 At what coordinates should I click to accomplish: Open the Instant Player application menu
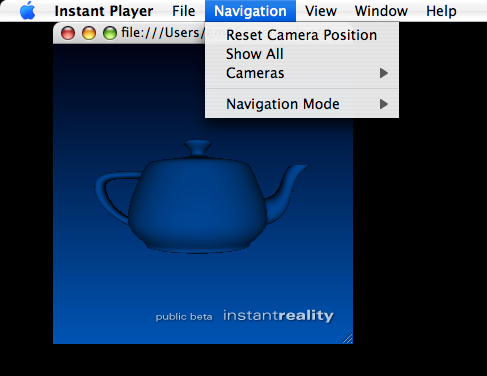point(104,11)
